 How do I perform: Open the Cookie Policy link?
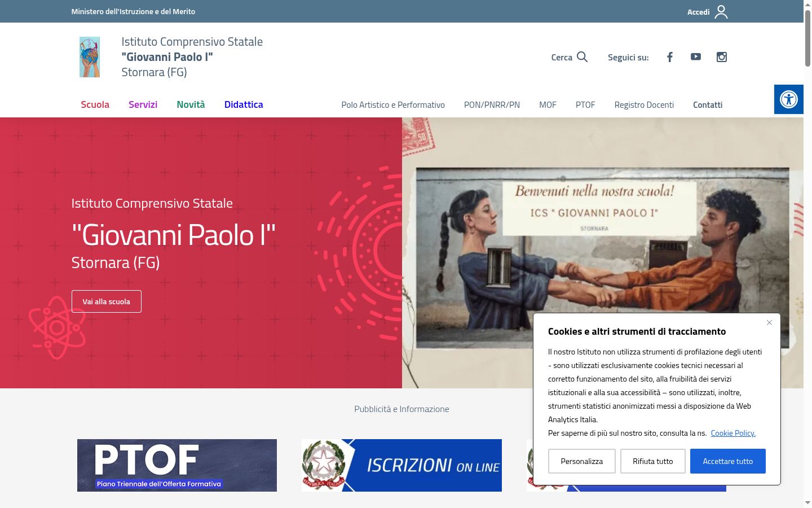pyautogui.click(x=733, y=433)
